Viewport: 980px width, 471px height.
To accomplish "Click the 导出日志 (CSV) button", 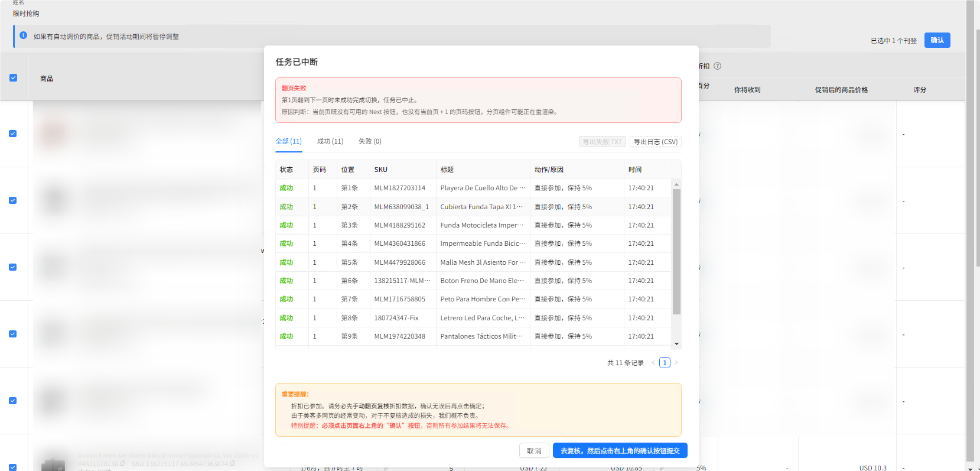I will coord(656,142).
